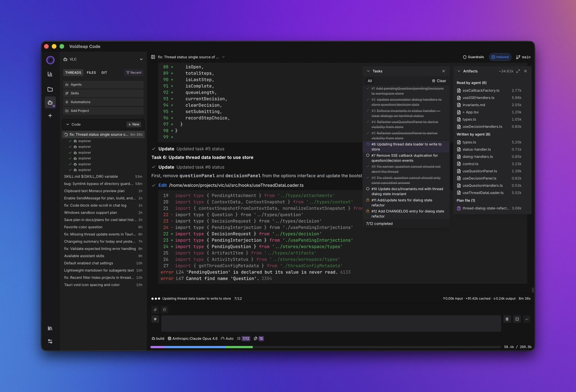The width and height of the screenshot is (576, 392).
Task: Click the enter-arrow send icon
Action: (x=527, y=319)
